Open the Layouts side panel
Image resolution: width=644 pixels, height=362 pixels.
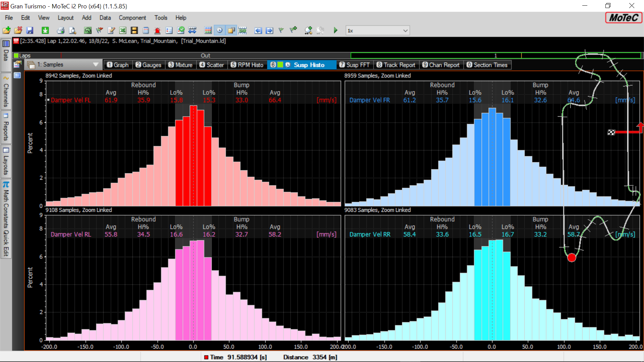point(6,162)
